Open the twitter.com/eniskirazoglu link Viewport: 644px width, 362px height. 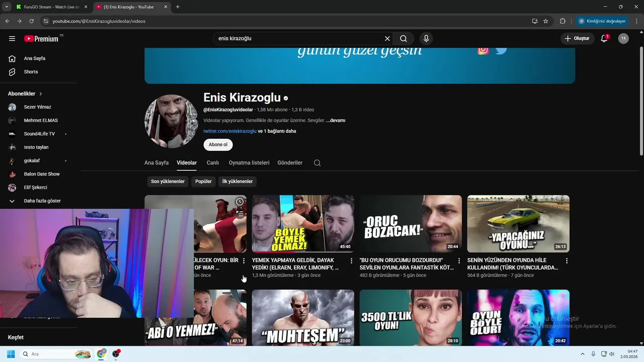pyautogui.click(x=230, y=131)
